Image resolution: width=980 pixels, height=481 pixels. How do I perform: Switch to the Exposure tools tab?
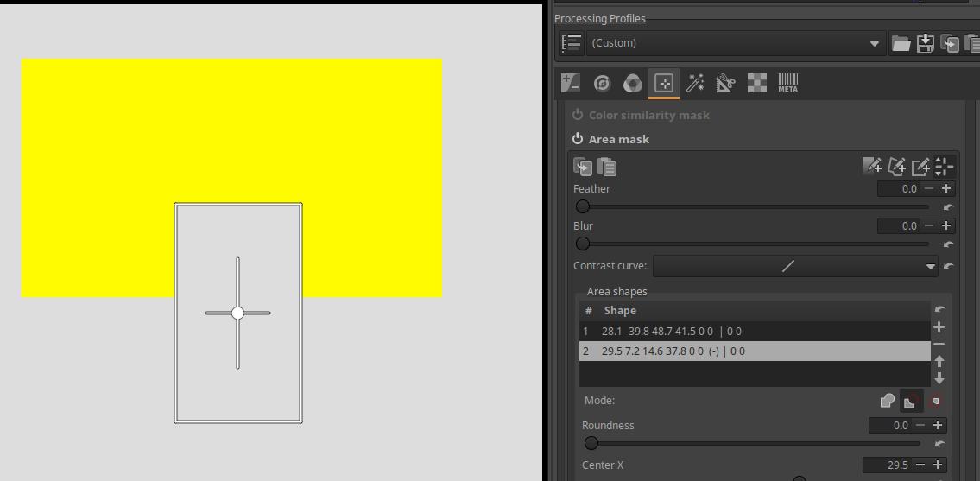(570, 83)
